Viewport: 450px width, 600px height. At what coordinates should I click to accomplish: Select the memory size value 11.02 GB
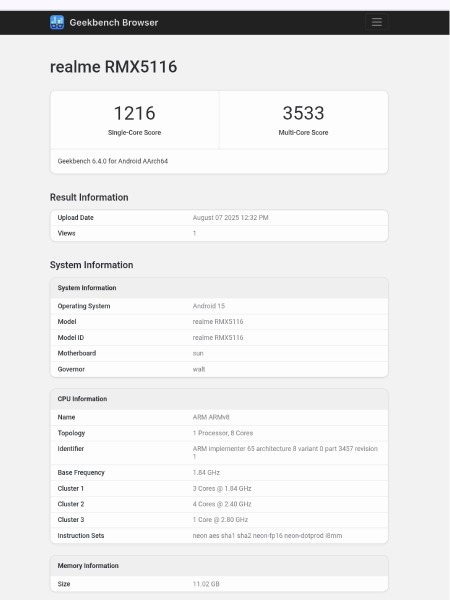206,584
